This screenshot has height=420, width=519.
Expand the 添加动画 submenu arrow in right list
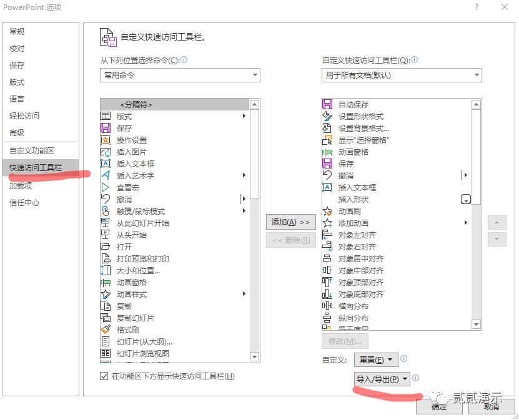[x=466, y=223]
